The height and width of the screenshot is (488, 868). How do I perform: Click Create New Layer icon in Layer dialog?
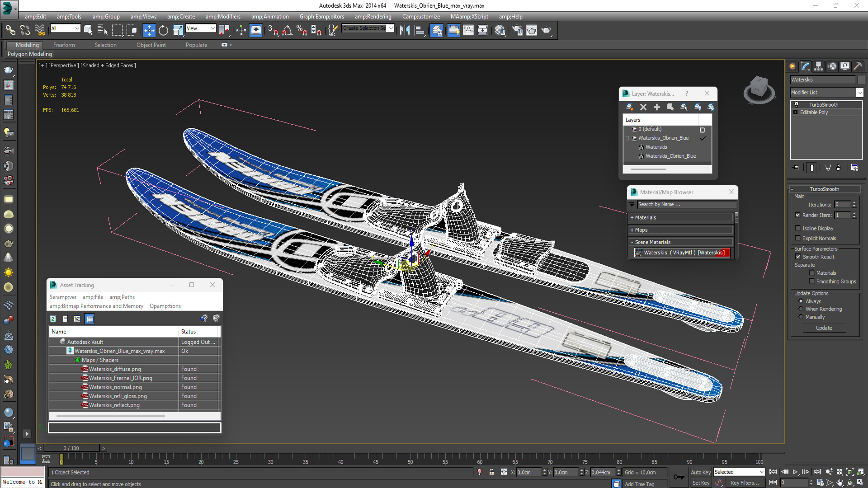(x=629, y=107)
